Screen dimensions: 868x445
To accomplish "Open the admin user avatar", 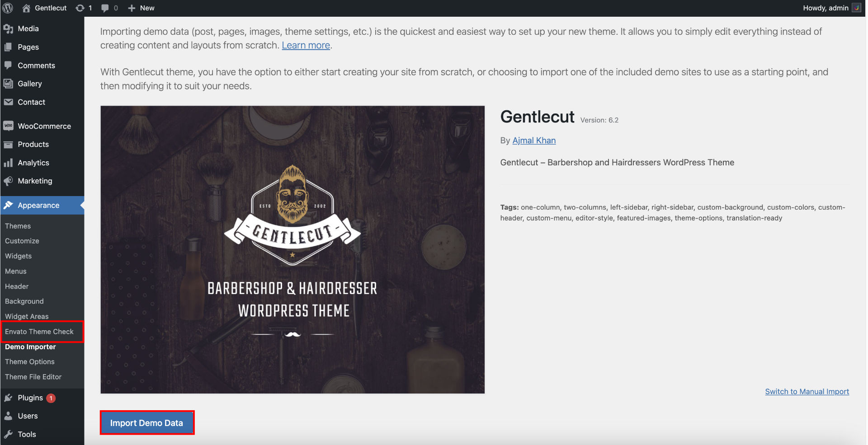I will (856, 8).
